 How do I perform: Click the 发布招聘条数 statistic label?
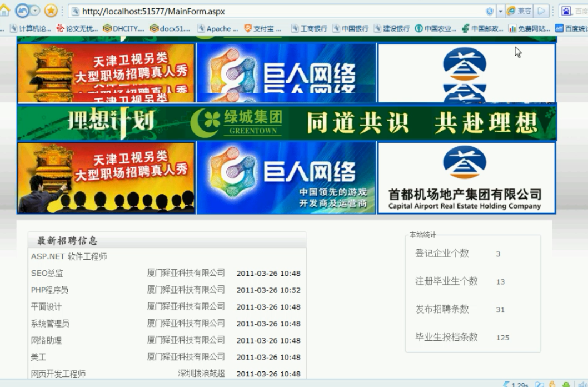[x=442, y=309]
